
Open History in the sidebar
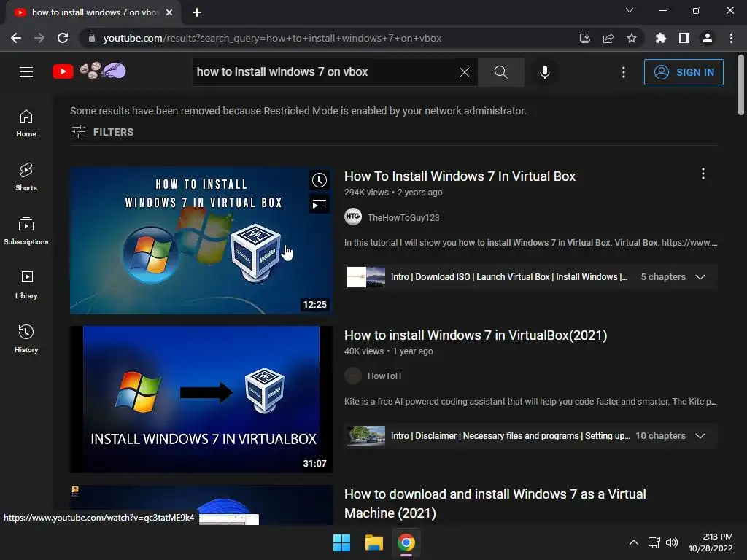26,338
